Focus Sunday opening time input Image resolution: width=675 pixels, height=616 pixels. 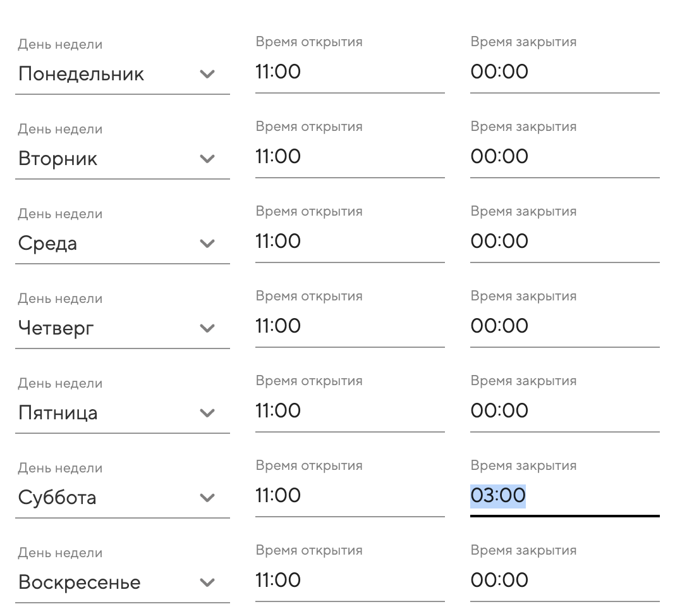point(350,580)
